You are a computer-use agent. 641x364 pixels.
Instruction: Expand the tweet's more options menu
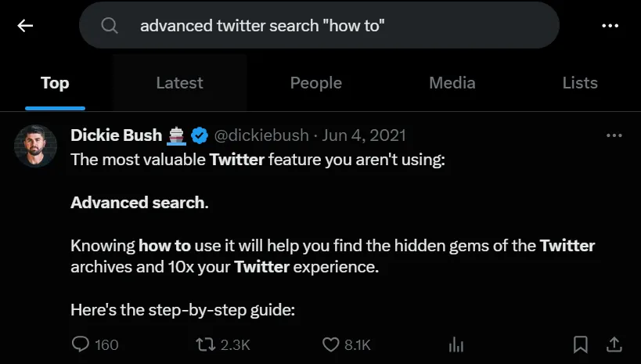614,135
